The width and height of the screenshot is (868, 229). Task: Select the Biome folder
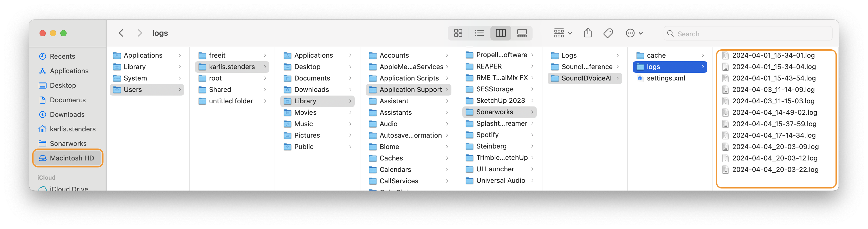click(409, 147)
